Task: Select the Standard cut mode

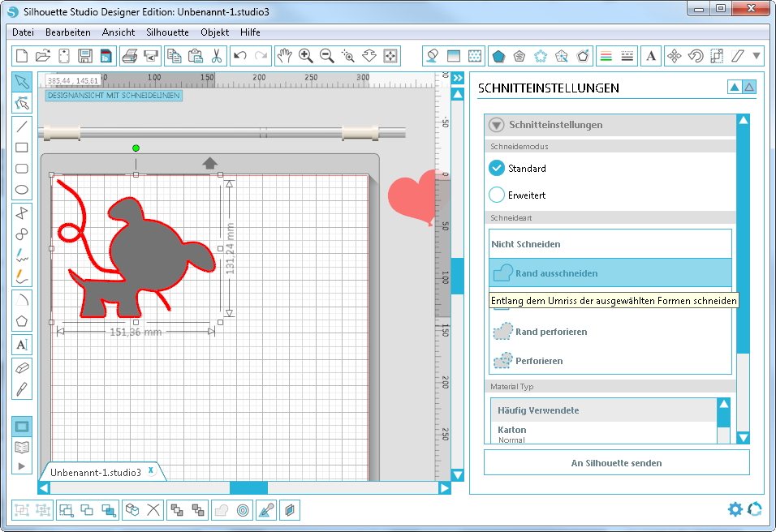Action: point(497,169)
